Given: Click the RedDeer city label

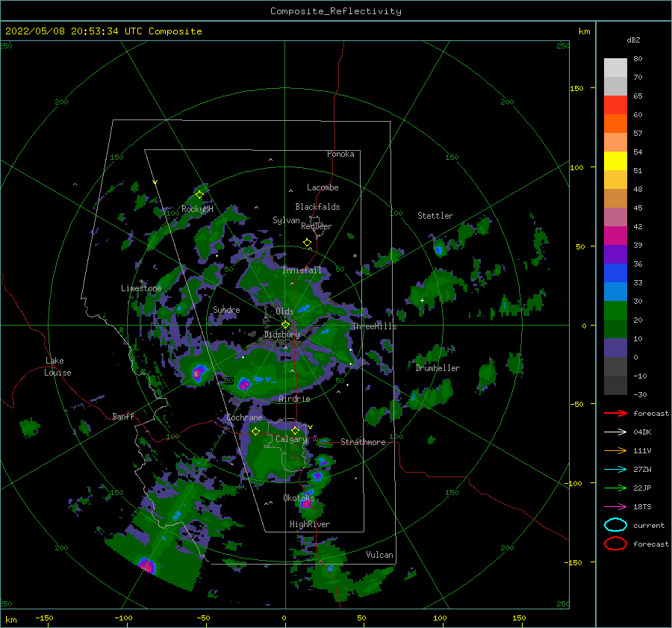Looking at the screenshot, I should [317, 226].
